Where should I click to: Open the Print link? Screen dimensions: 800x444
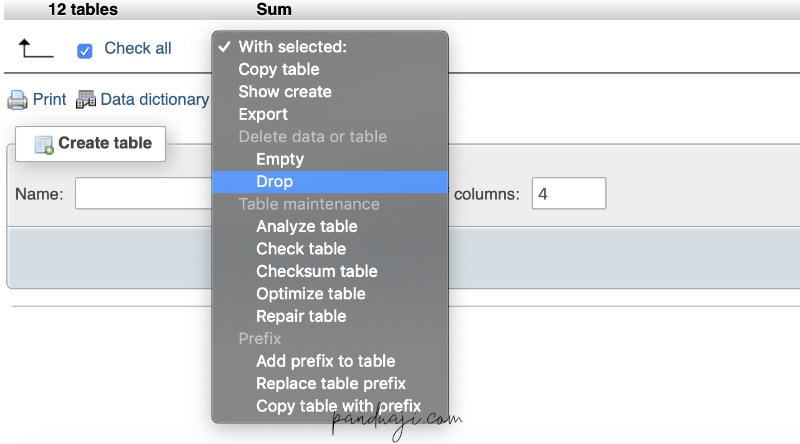coord(49,100)
